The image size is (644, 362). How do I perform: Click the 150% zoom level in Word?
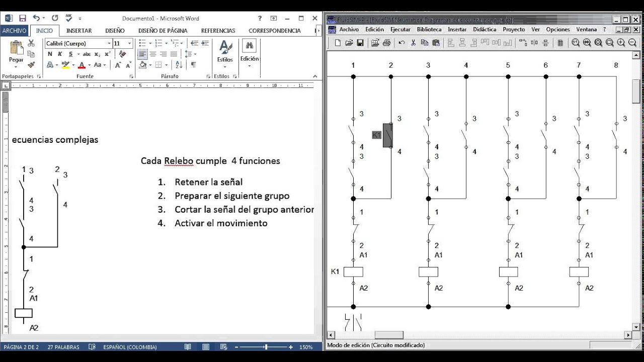click(x=306, y=347)
